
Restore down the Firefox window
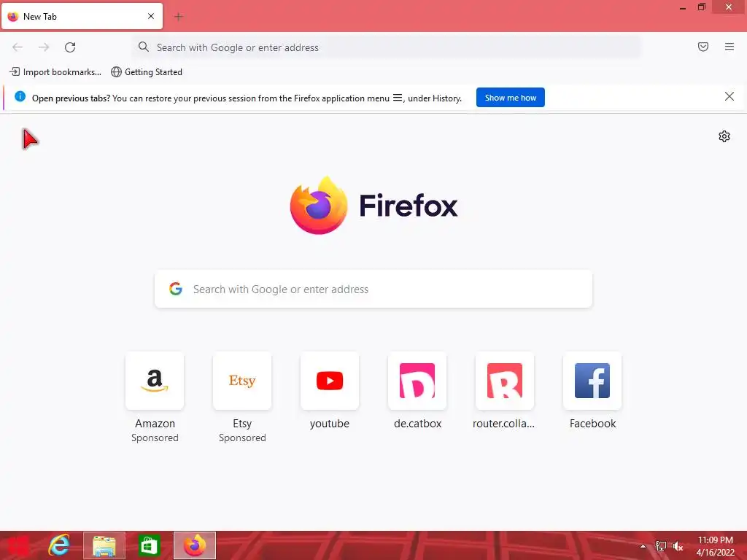point(701,7)
